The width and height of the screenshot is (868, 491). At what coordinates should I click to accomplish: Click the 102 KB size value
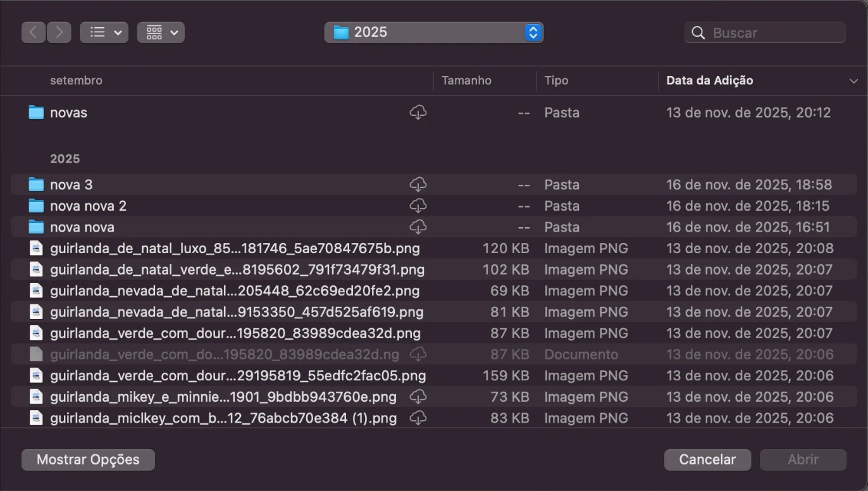(x=506, y=270)
